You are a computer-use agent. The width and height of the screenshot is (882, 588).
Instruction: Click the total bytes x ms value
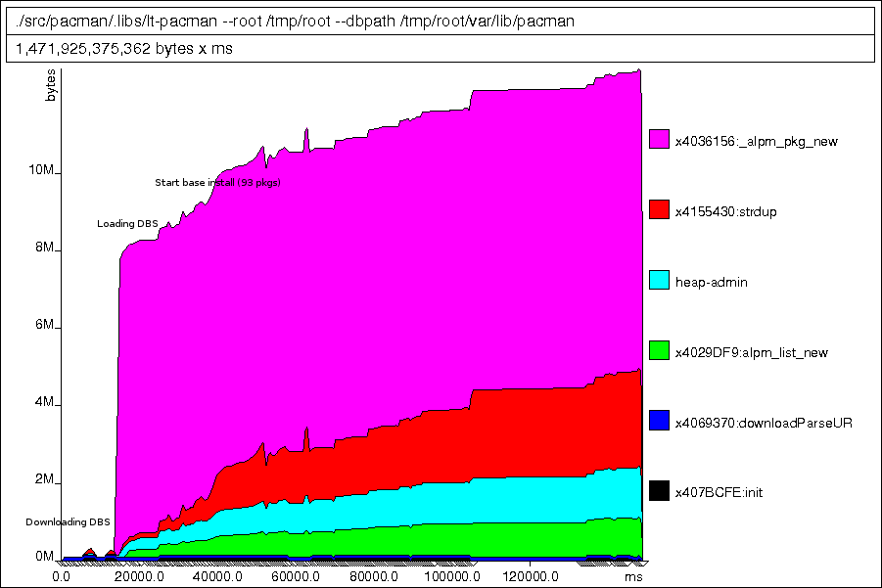click(123, 49)
